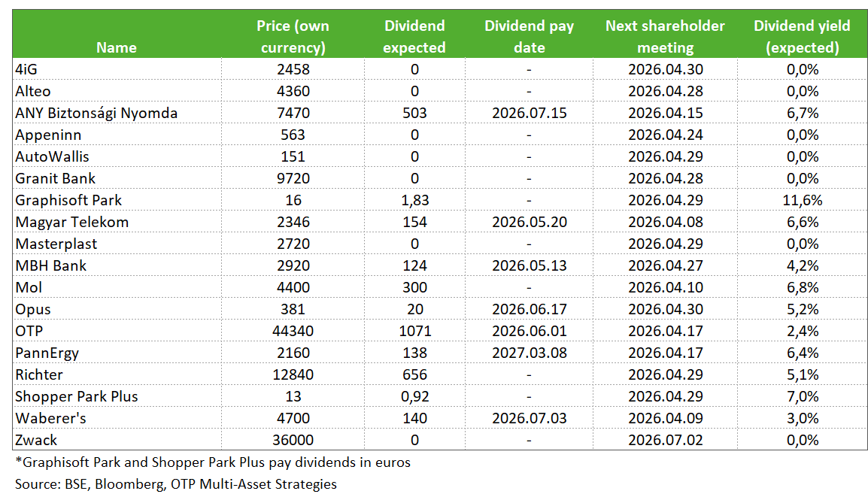Click the Zwack meeting date 2026.07.02
868x494 pixels.
coord(666,440)
